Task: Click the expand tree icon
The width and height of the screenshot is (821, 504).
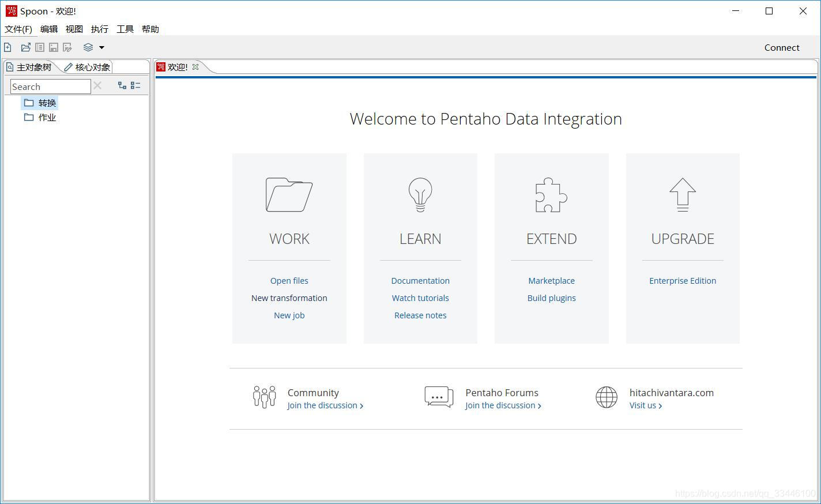Action: point(122,85)
